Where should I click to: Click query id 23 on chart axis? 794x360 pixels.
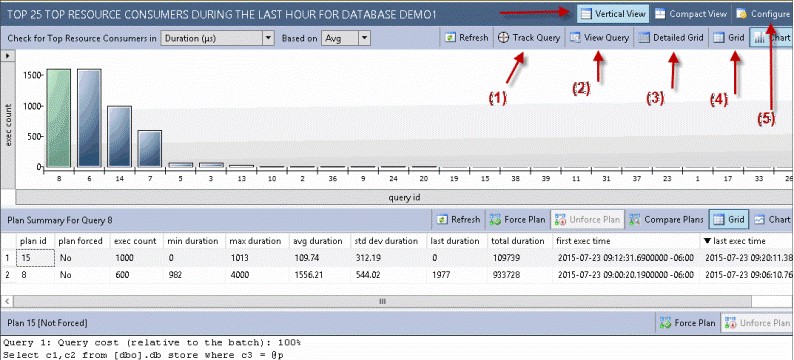pos(668,178)
